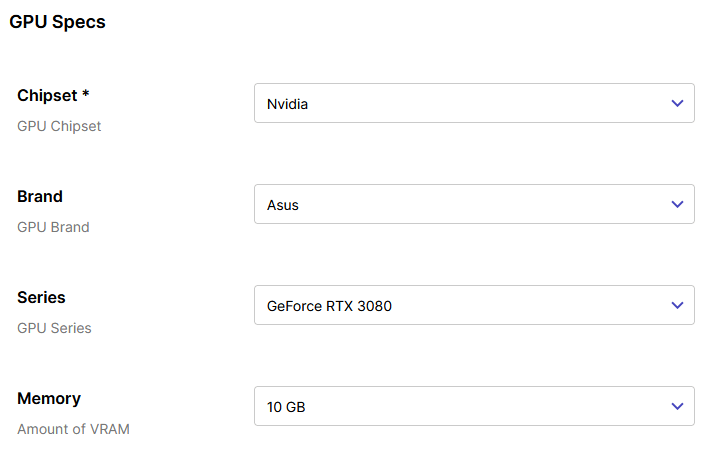Open the Chipset dropdown showing Nvidia
The image size is (717, 453).
[x=474, y=103]
